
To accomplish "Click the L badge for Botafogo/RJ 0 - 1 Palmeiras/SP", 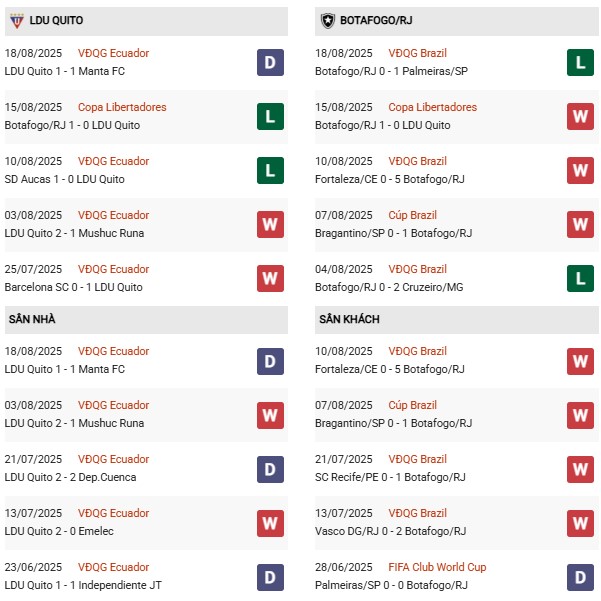I will 581,62.
